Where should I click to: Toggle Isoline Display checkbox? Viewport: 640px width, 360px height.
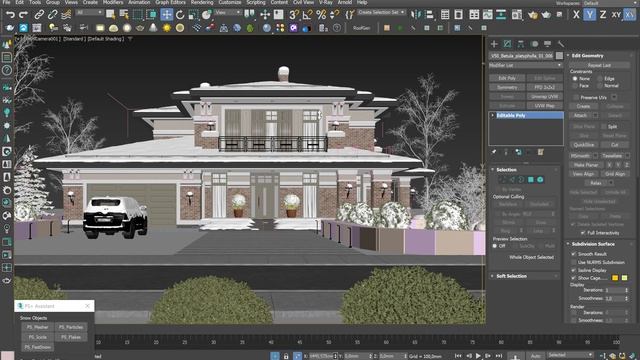[573, 270]
